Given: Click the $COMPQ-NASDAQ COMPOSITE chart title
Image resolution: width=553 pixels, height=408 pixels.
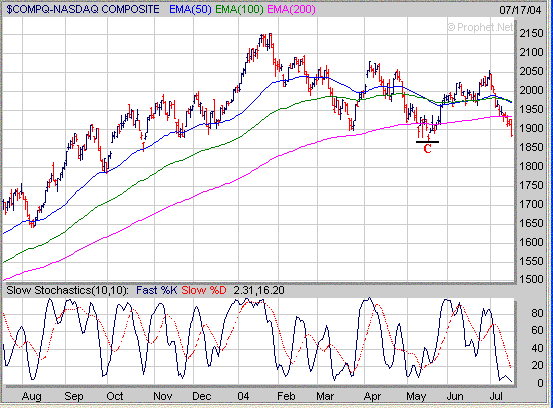Looking at the screenshot, I should pyautogui.click(x=83, y=9).
